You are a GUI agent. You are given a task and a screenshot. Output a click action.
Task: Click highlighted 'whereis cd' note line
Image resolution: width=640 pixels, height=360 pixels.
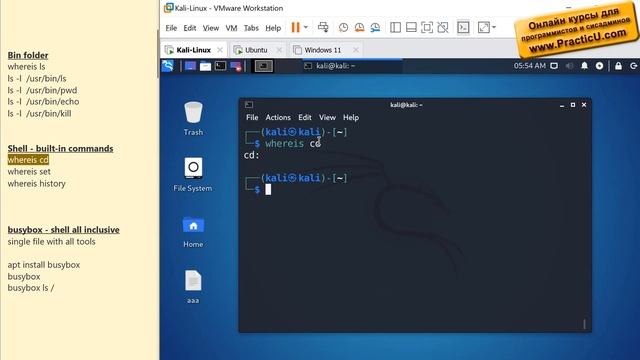(x=28, y=160)
